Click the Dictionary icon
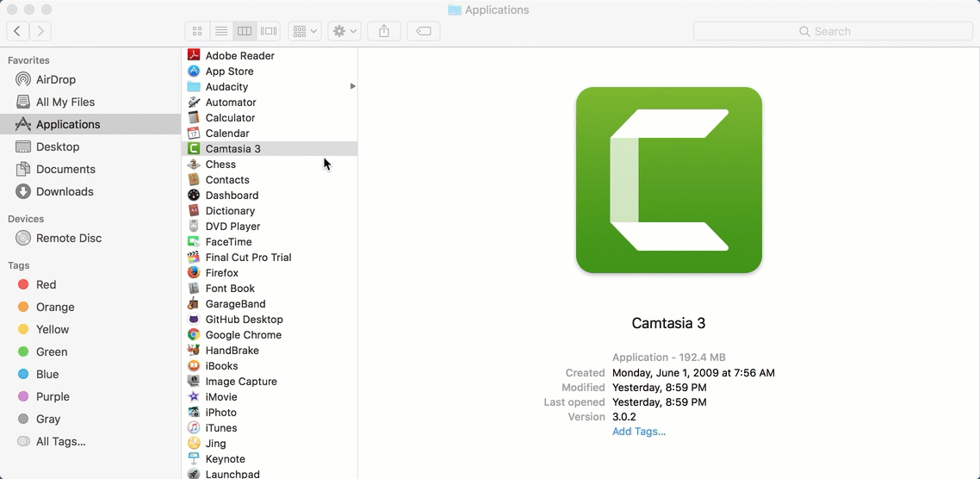980x479 pixels. [x=194, y=211]
